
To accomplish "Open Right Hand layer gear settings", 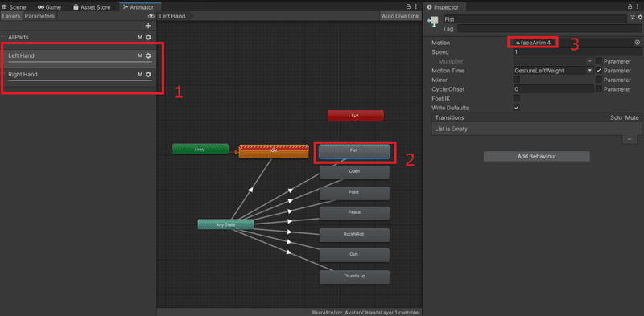I will click(148, 74).
